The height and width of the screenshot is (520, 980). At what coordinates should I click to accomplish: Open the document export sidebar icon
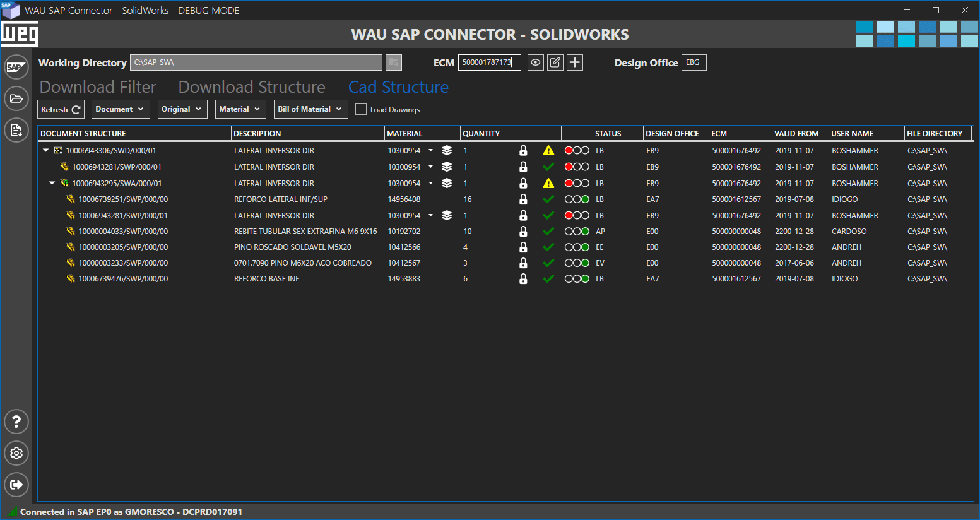click(16, 130)
